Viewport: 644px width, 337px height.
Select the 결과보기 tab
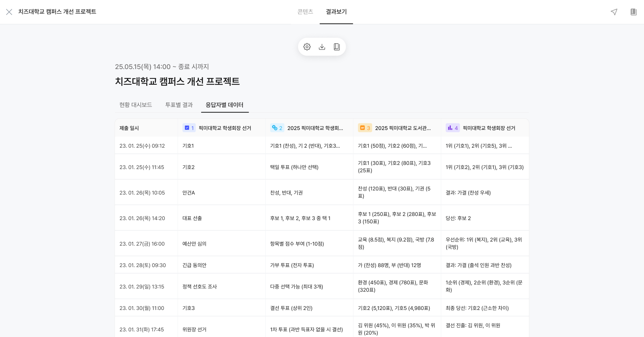tap(336, 12)
